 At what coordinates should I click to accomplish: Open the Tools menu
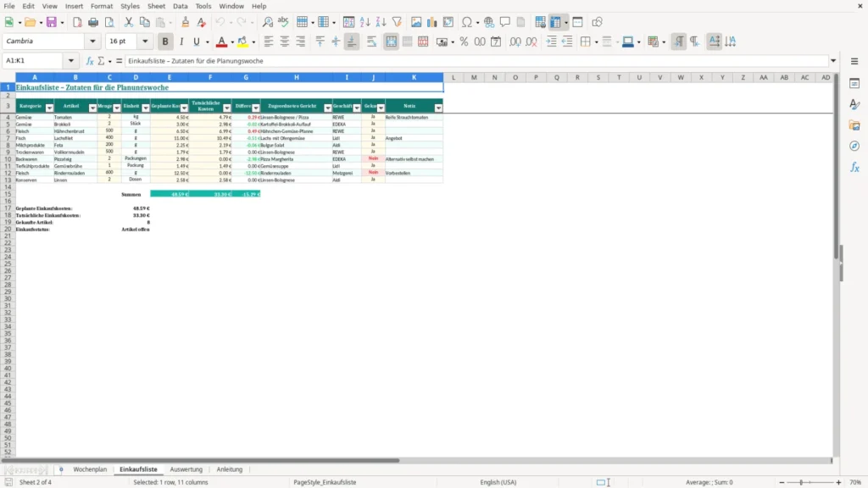coord(203,6)
